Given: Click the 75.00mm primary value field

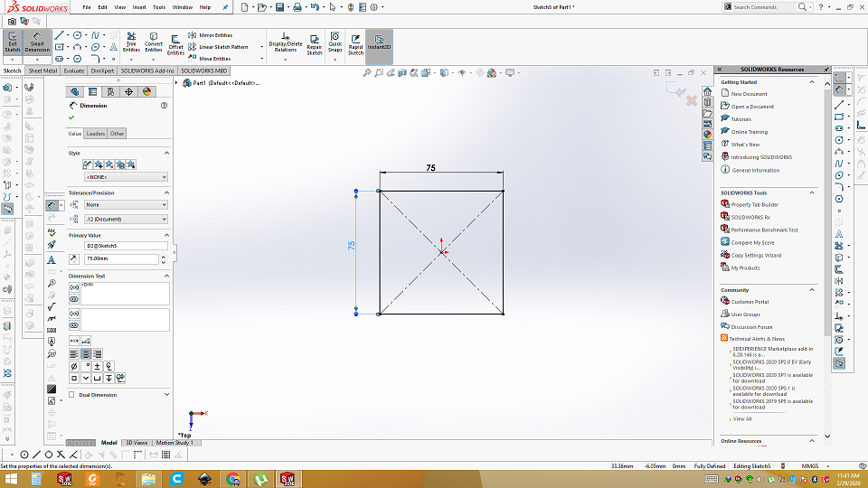Looking at the screenshot, I should (122, 259).
